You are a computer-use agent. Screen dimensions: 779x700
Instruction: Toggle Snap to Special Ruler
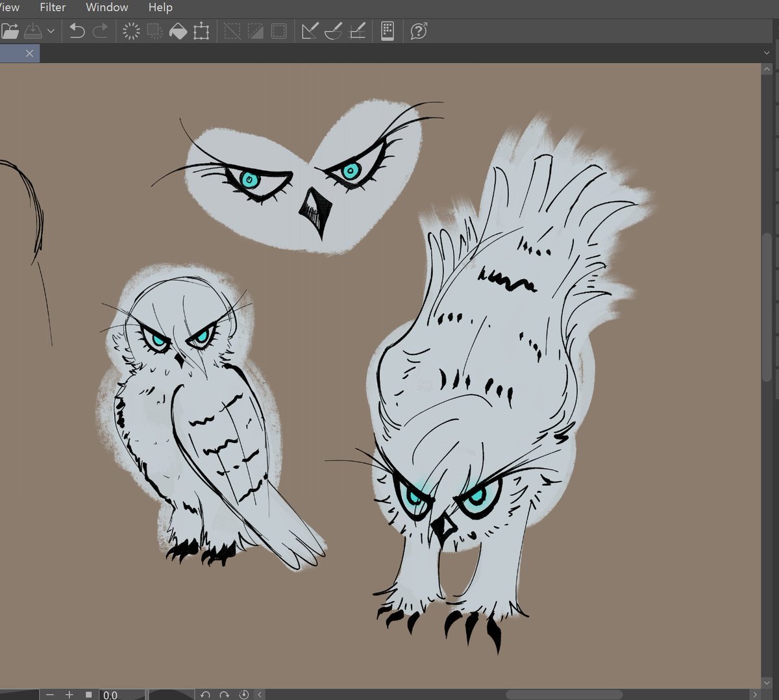tap(333, 31)
